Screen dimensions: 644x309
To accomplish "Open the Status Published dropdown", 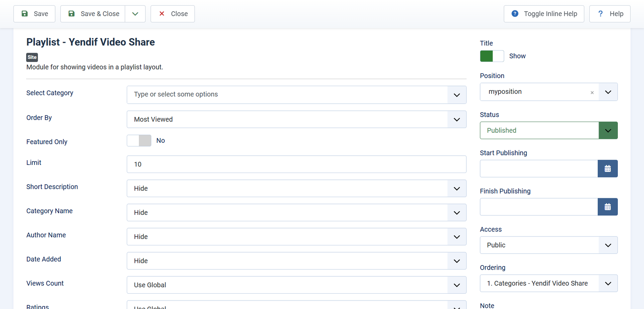I will pos(549,130).
